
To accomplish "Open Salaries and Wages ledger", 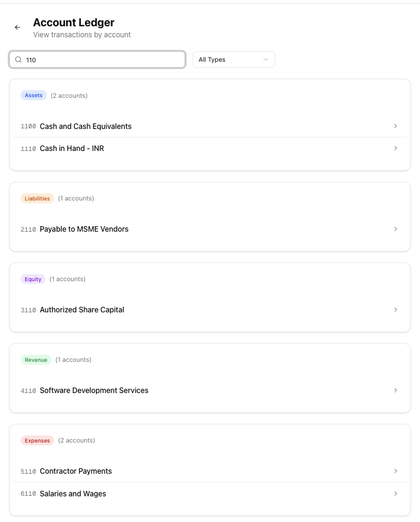I will 73,494.
